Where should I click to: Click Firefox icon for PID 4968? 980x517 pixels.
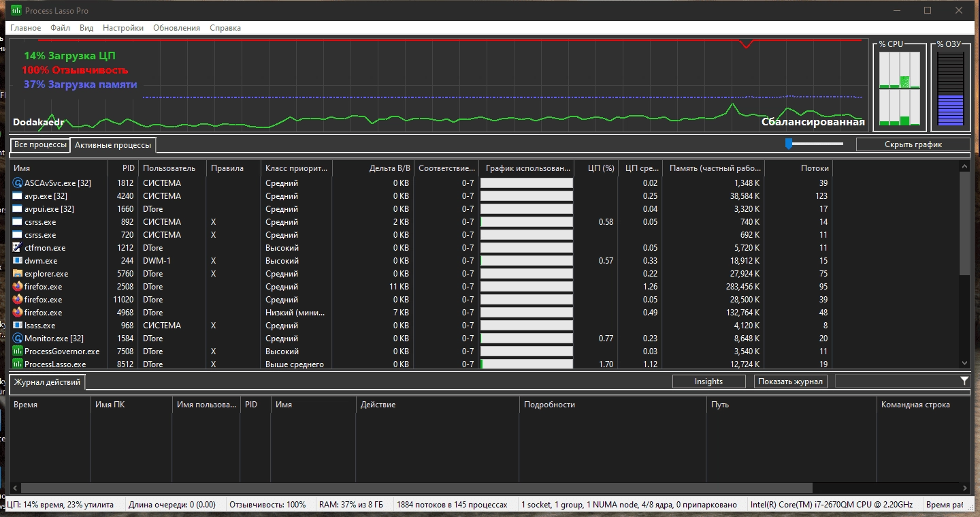point(18,313)
